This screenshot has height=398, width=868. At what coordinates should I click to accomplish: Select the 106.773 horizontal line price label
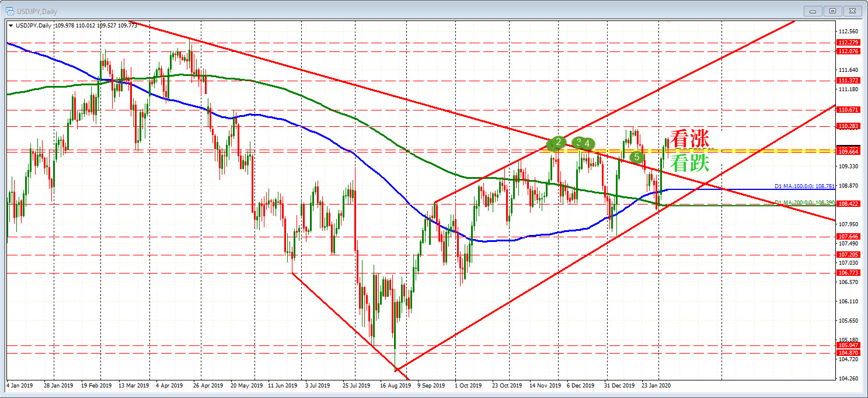pos(847,273)
